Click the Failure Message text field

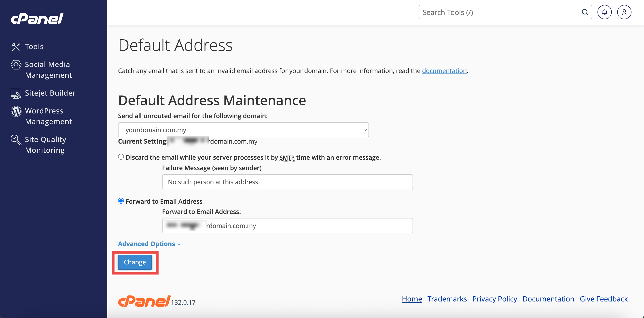coord(287,182)
